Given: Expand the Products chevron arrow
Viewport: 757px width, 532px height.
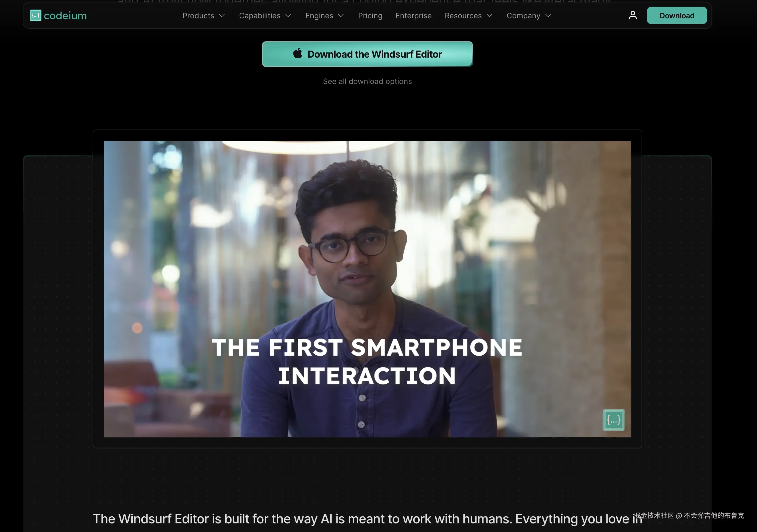Looking at the screenshot, I should (222, 16).
